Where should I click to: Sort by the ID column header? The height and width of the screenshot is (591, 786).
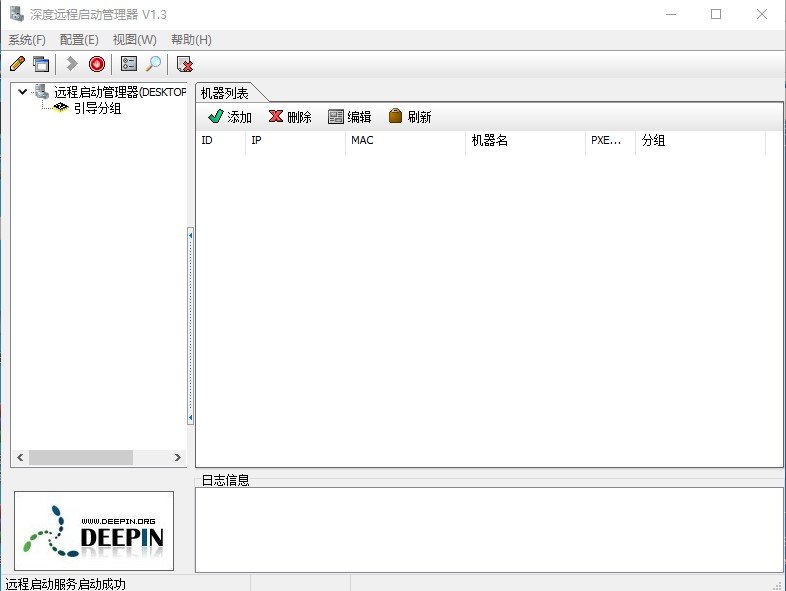pyautogui.click(x=221, y=140)
